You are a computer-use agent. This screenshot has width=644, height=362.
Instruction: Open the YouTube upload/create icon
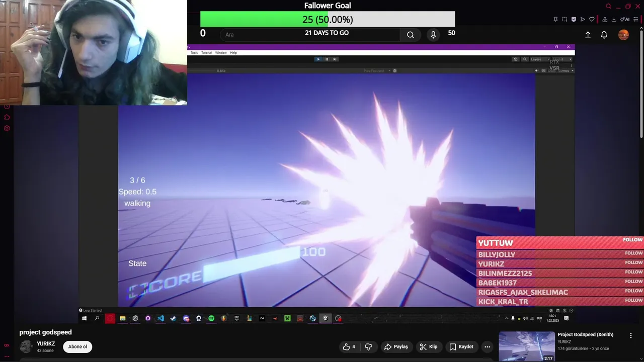(x=588, y=35)
